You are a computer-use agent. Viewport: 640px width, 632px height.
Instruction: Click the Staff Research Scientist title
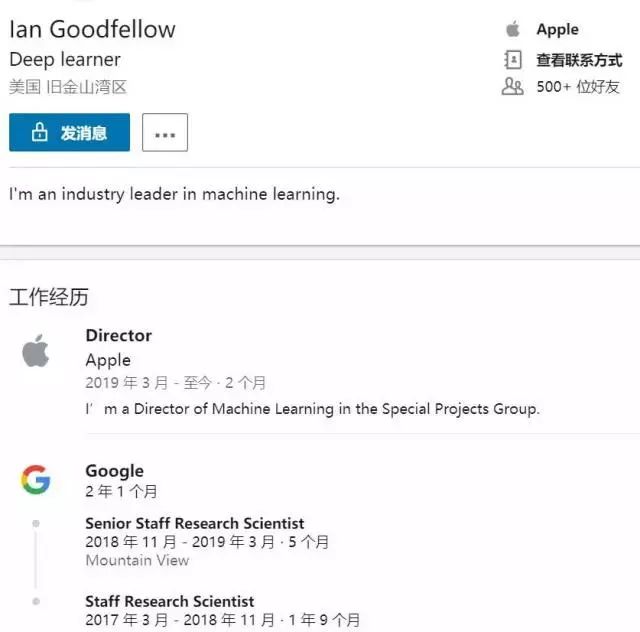click(x=170, y=601)
